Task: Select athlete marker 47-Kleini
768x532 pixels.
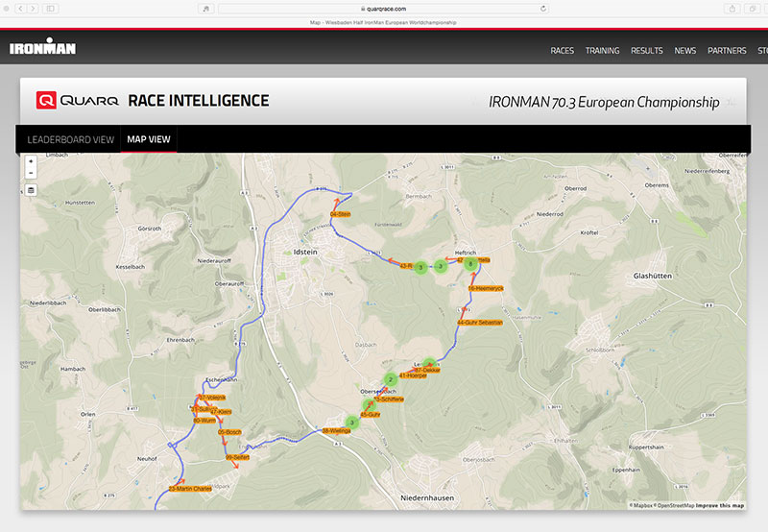Action: 221,412
